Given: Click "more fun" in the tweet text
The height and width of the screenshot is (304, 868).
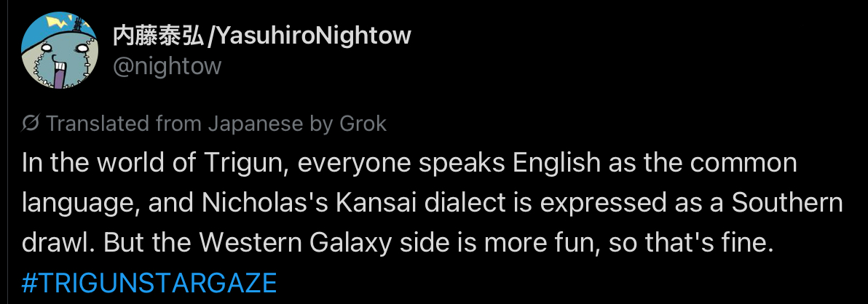Looking at the screenshot, I should (549, 243).
